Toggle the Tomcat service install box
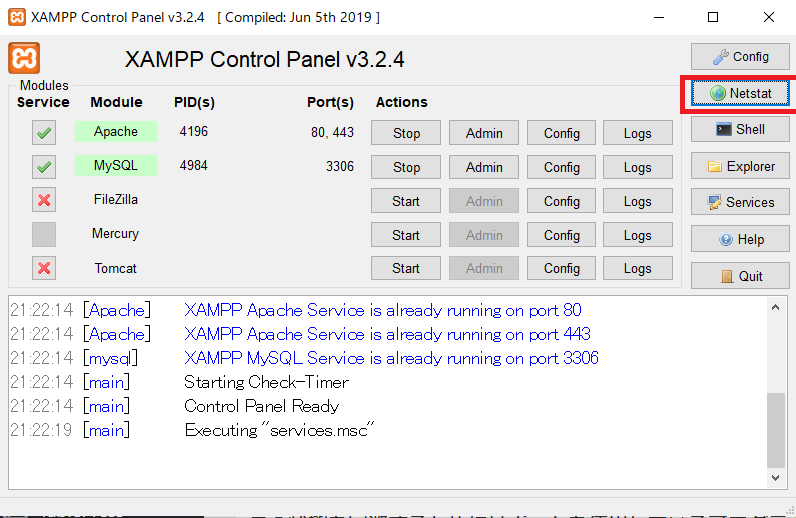 pos(44,268)
